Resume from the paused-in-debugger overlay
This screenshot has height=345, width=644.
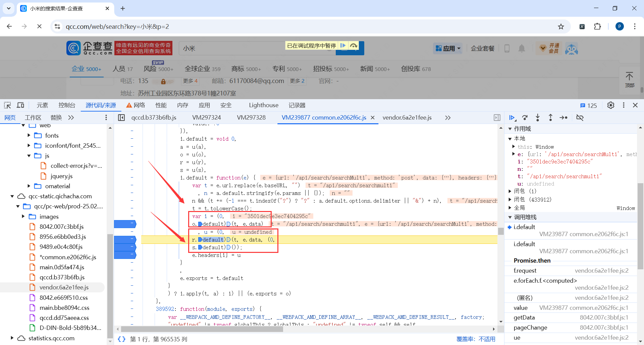pyautogui.click(x=343, y=46)
